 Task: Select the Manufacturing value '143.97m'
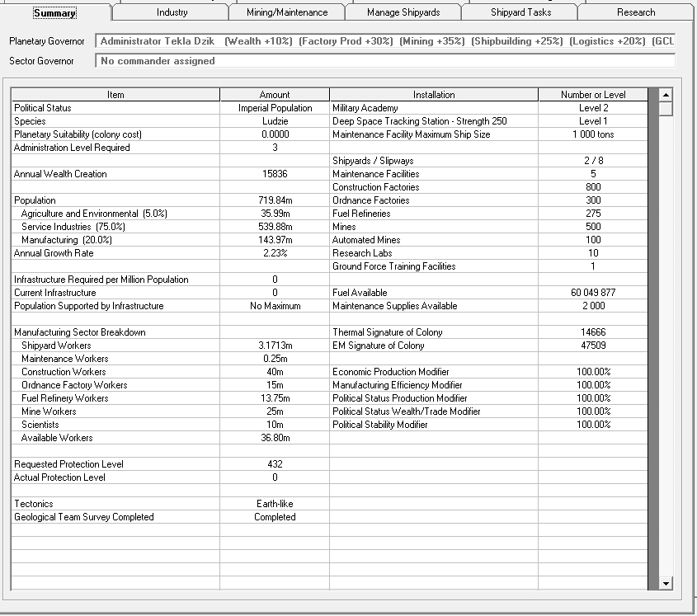click(276, 240)
